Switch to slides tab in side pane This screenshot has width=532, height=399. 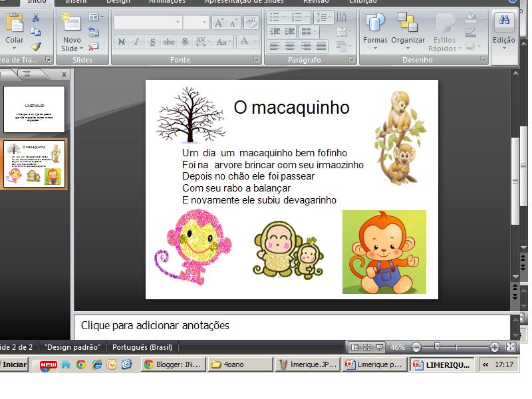click(8, 74)
